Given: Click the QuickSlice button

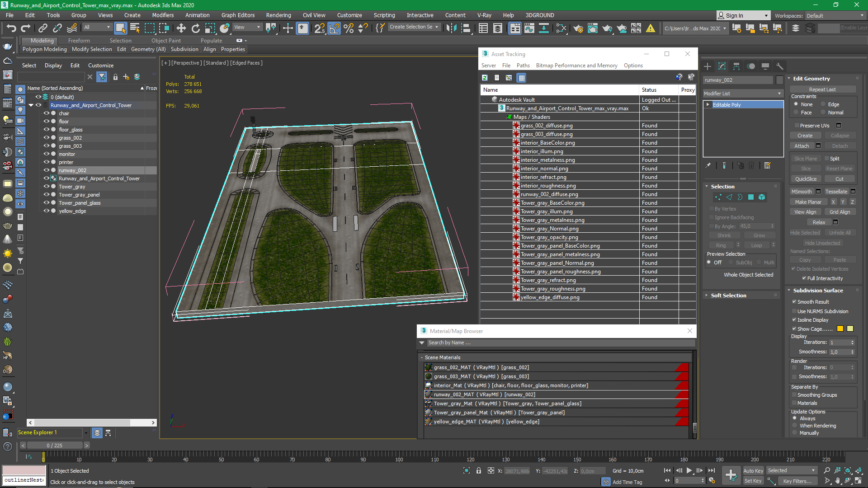Looking at the screenshot, I should coord(806,179).
